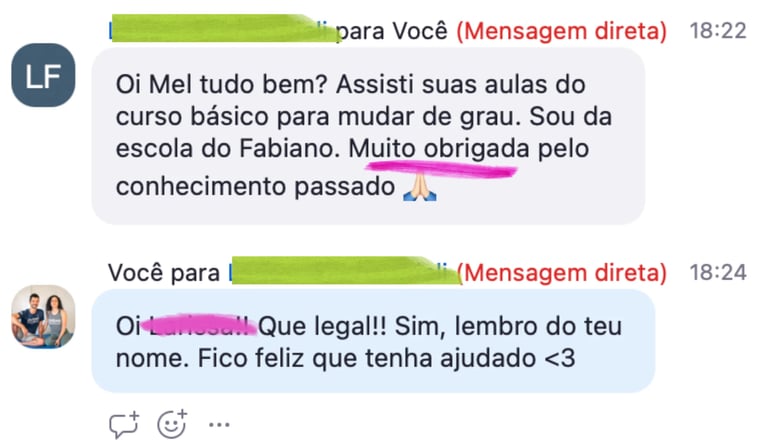Image resolution: width=768 pixels, height=440 pixels.
Task: Click the <3 heart text in the reply
Action: coord(559,359)
